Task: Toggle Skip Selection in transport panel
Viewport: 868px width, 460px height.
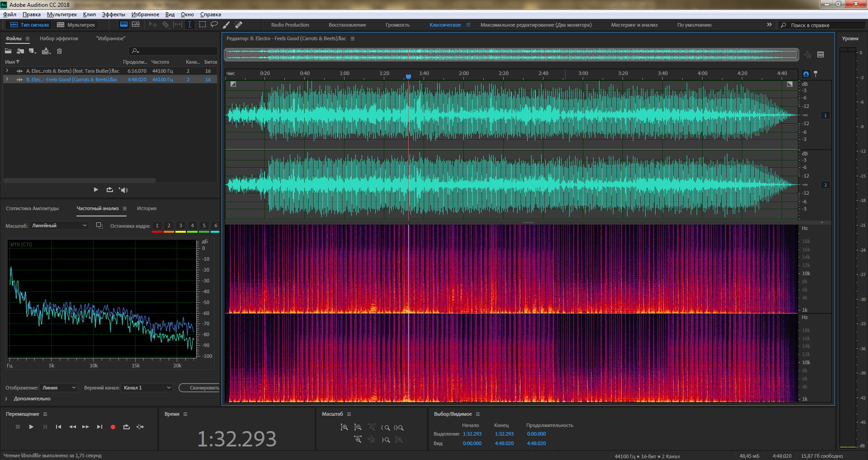Action: (140, 427)
